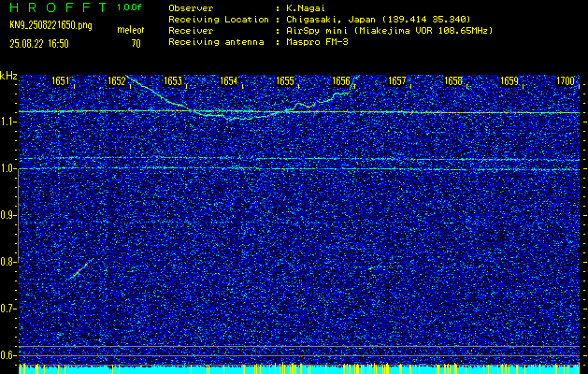Click the Observer field label
The width and height of the screenshot is (588, 374).
tap(191, 8)
